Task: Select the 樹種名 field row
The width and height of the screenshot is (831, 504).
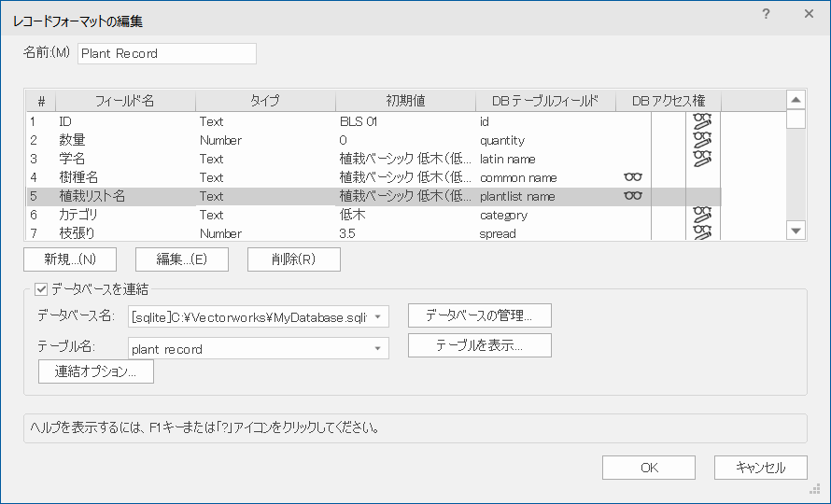Action: point(373,177)
